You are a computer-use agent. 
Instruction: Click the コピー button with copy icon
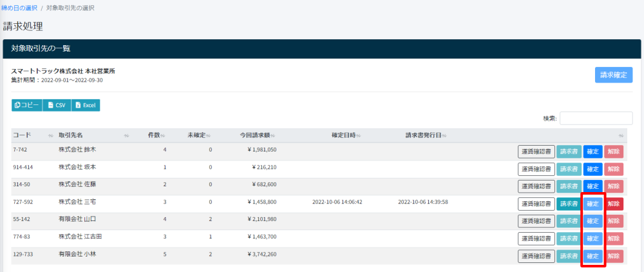27,105
